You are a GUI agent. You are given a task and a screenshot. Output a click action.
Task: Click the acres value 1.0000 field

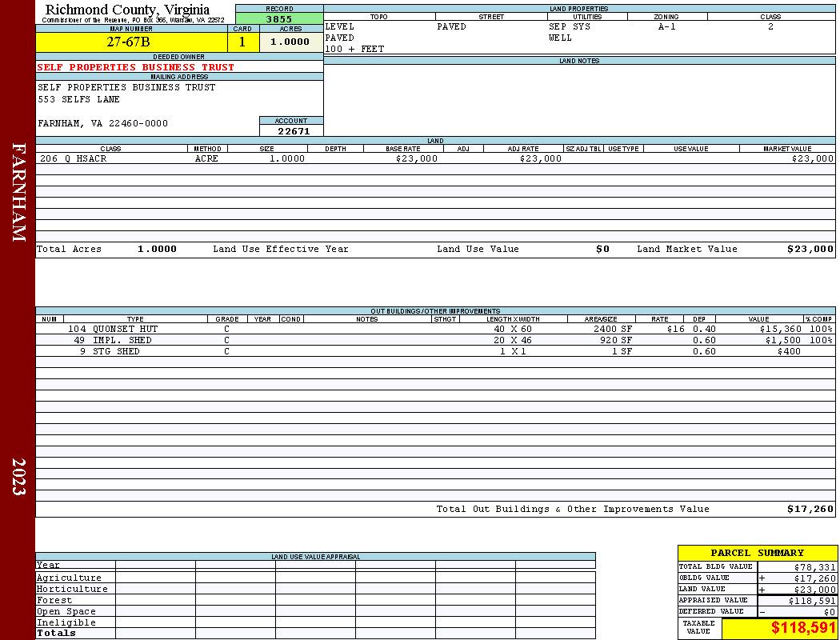pos(291,42)
